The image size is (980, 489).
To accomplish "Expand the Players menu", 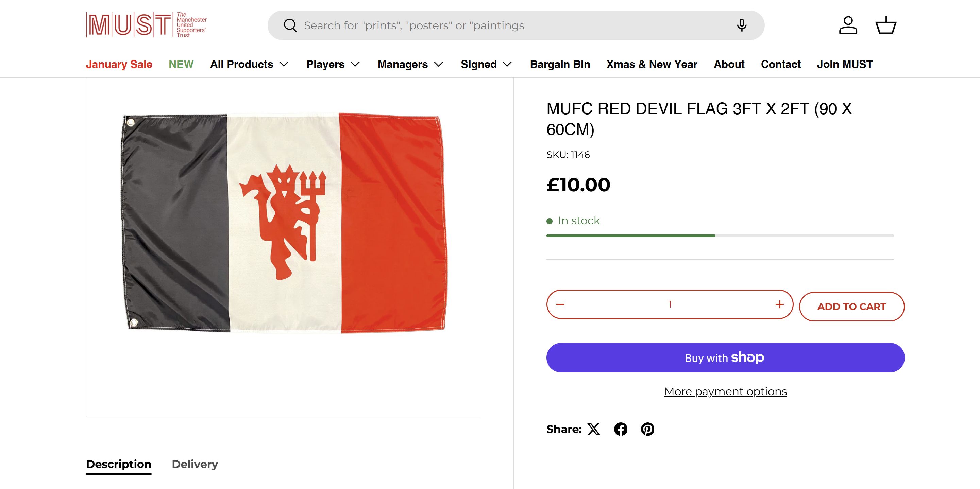I will tap(333, 64).
